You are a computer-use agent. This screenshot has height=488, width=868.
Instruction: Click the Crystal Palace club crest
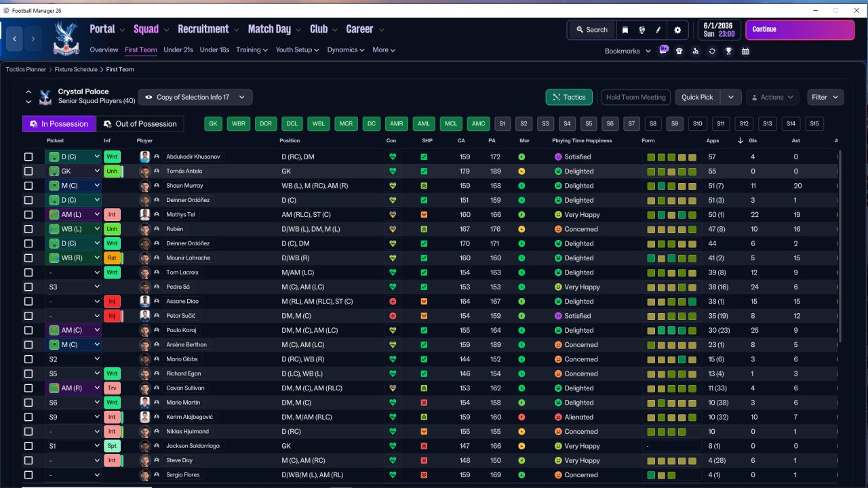click(66, 39)
